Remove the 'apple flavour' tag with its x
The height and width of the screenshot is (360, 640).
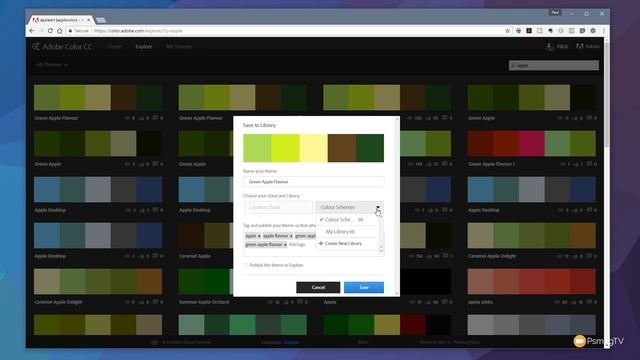(291, 236)
